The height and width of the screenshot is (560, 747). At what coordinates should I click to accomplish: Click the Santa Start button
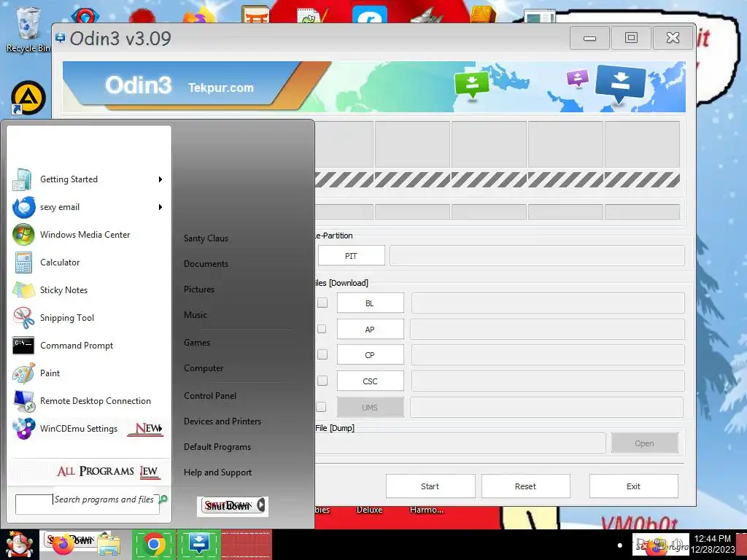click(x=19, y=545)
